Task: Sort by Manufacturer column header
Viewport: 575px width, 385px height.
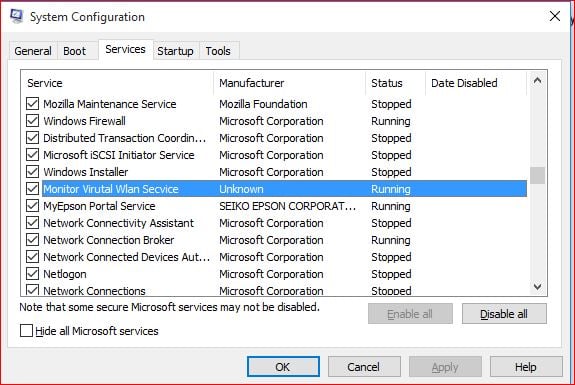Action: 289,83
